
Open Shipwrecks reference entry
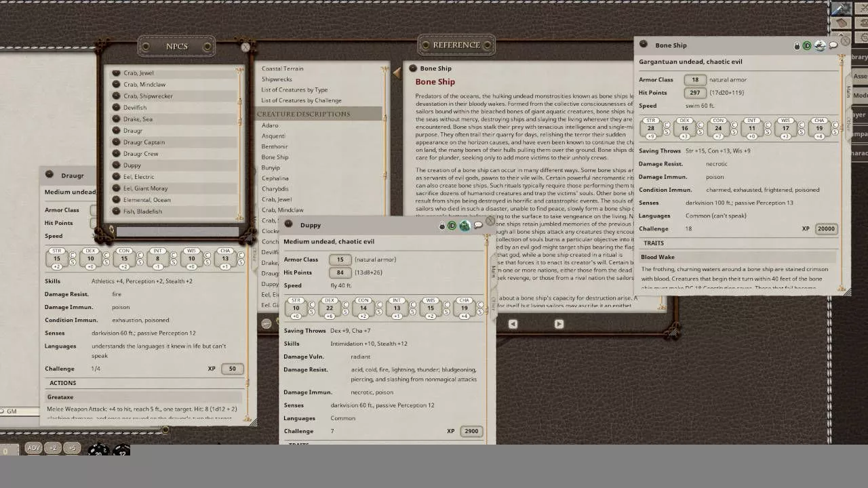click(277, 79)
